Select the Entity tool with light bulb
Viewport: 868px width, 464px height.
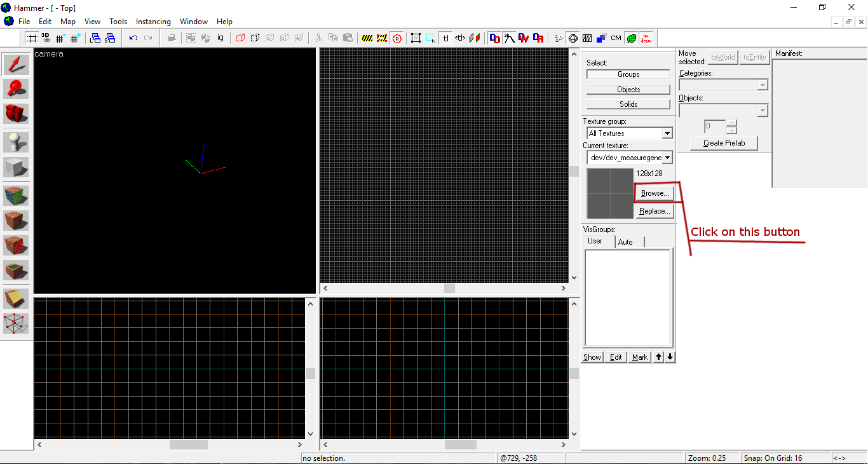[x=16, y=142]
